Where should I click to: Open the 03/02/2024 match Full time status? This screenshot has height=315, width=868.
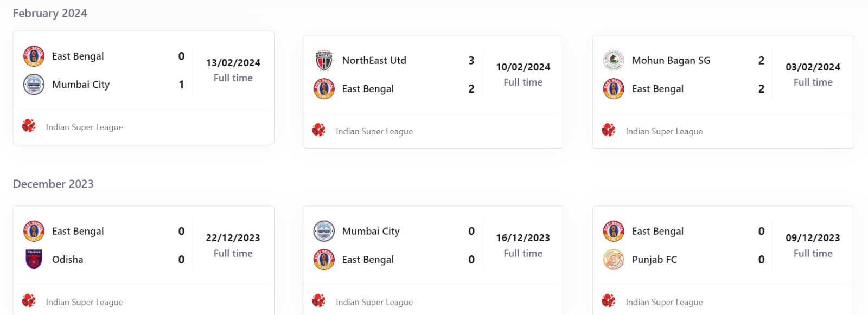pos(813,82)
